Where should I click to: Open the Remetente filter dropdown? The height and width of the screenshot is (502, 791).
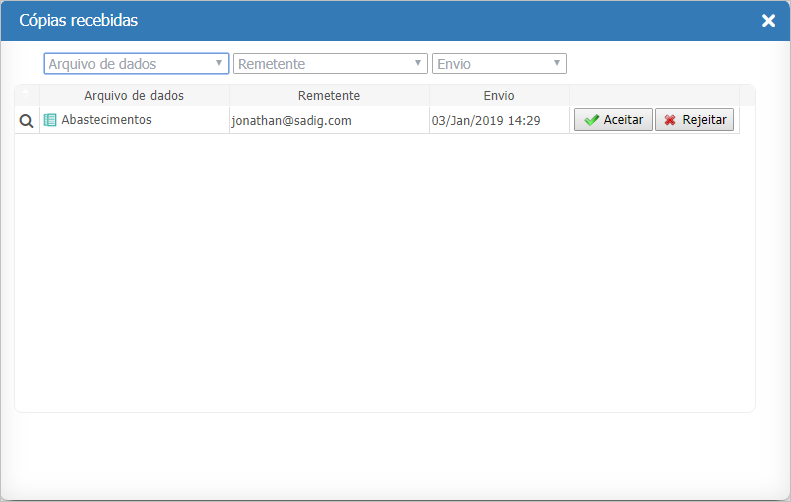coord(324,64)
